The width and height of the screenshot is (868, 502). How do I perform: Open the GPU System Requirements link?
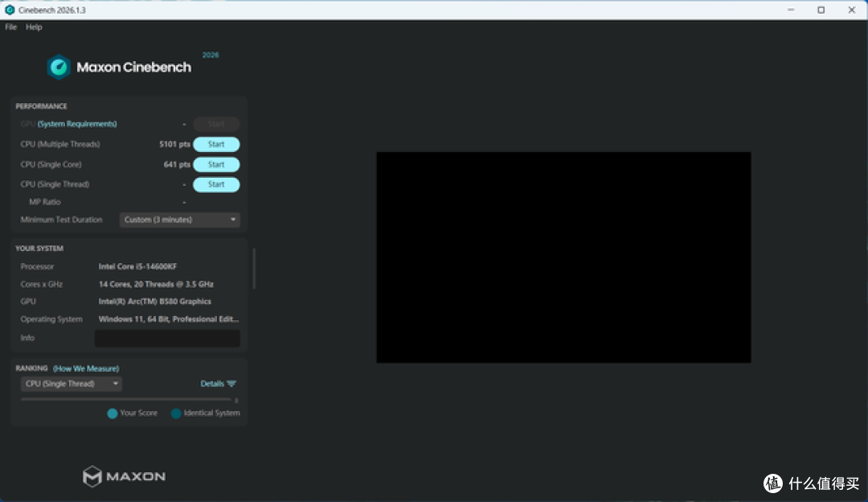[x=77, y=124]
